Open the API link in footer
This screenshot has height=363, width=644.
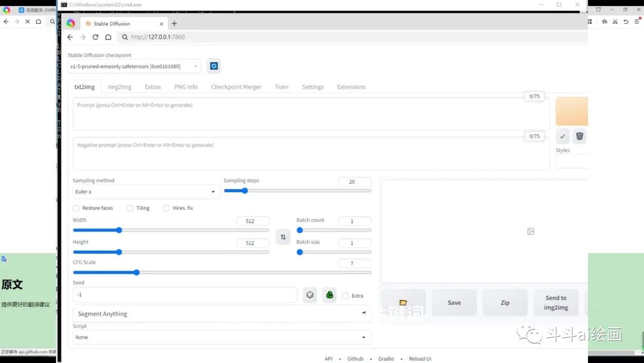tap(329, 359)
